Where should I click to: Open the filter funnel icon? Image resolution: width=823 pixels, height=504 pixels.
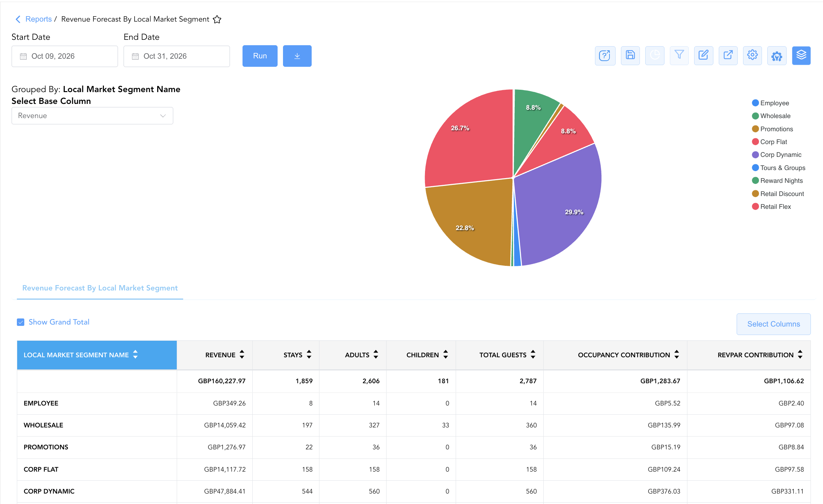tap(679, 56)
